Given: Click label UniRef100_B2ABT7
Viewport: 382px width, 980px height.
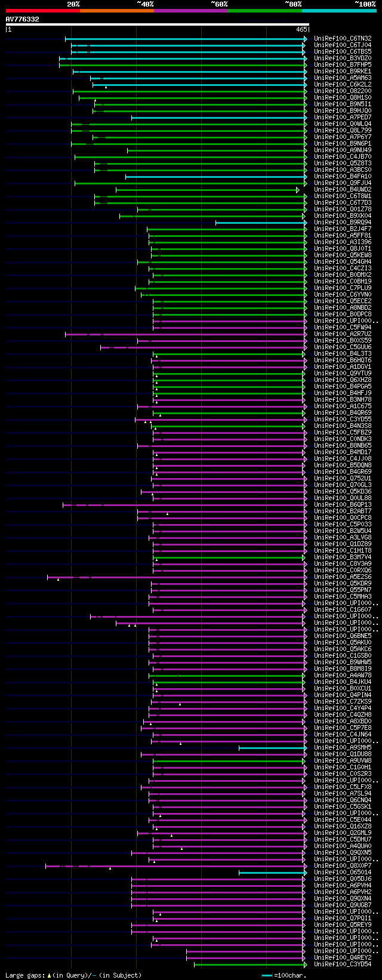Looking at the screenshot, I should (343, 511).
